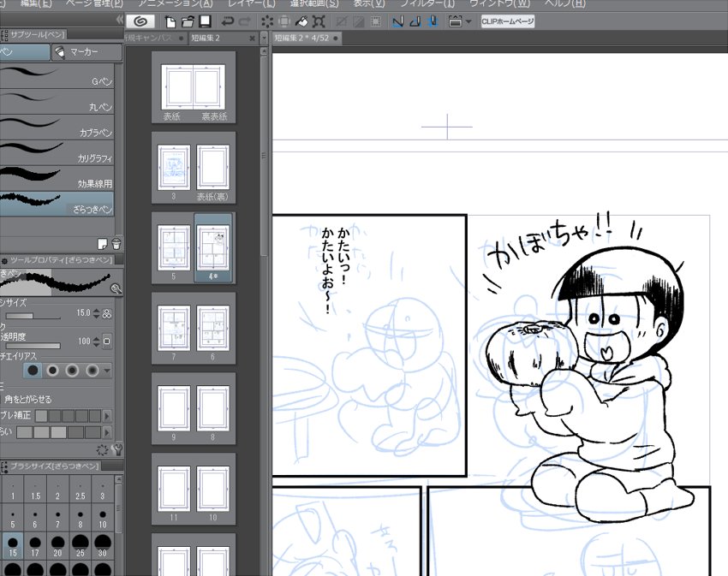This screenshot has height=576, width=728.
Task: Switch to the 短編集 2 * 4/52 canvas tab
Action: coord(301,38)
